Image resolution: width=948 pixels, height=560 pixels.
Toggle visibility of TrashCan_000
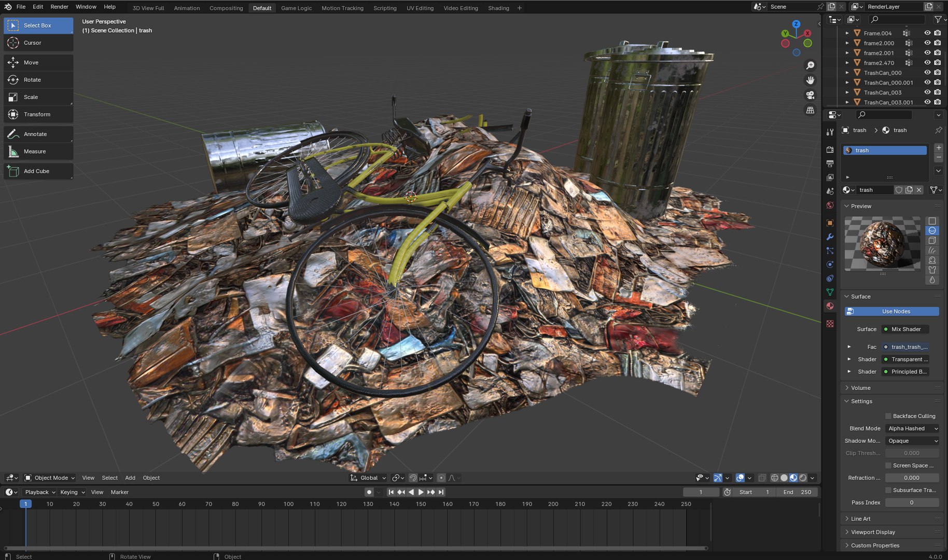click(x=927, y=73)
